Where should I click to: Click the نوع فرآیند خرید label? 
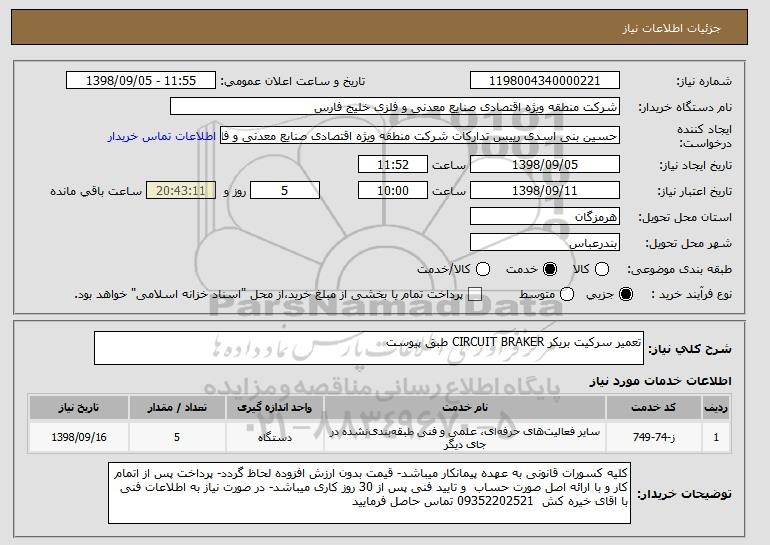point(691,294)
